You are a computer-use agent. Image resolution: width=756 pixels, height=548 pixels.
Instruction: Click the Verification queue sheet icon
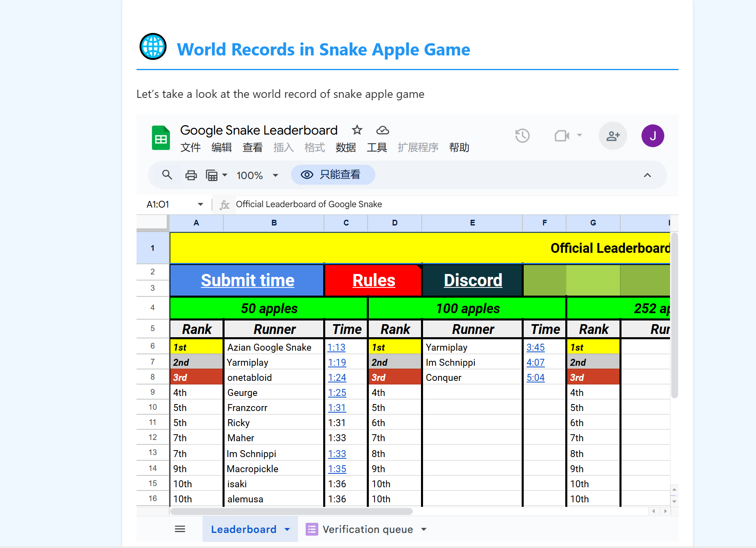312,529
